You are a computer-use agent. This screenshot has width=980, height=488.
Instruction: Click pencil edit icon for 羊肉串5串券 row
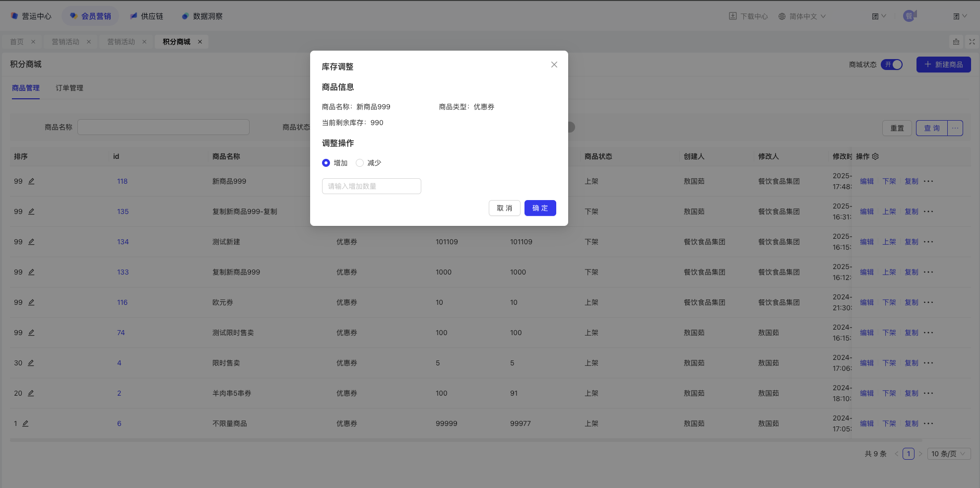click(31, 393)
